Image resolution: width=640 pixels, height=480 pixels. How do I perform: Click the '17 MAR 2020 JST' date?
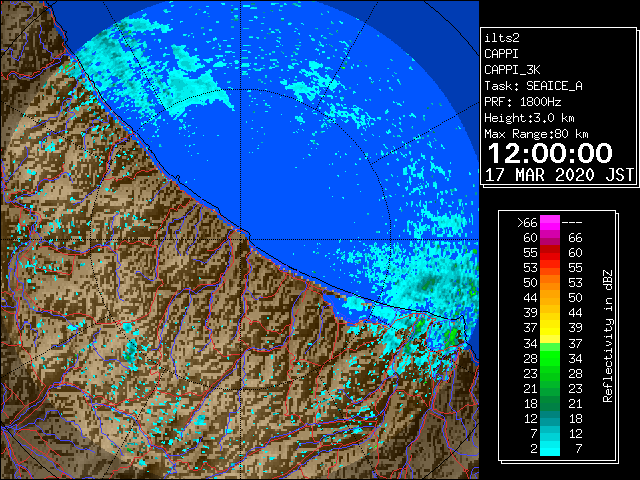559,175
